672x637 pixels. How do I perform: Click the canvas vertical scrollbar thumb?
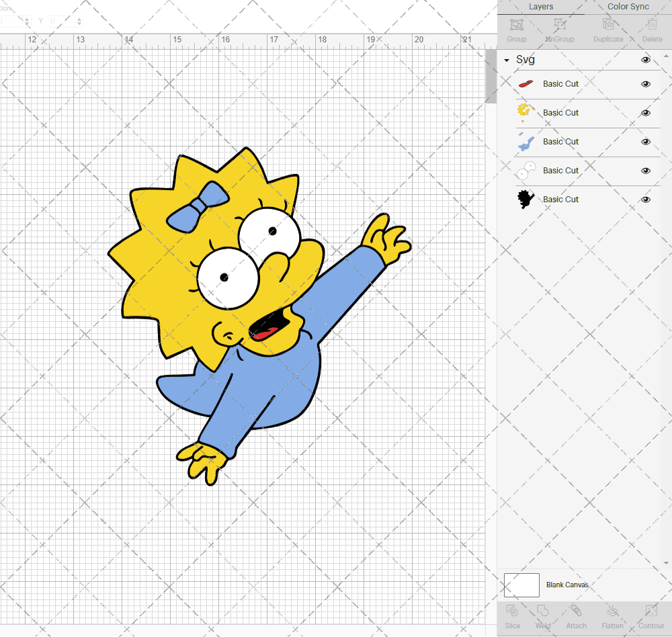coord(491,76)
